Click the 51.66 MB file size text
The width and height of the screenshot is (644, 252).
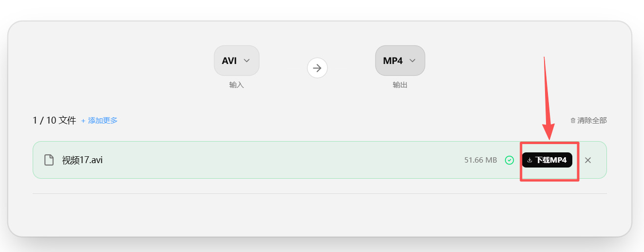481,160
